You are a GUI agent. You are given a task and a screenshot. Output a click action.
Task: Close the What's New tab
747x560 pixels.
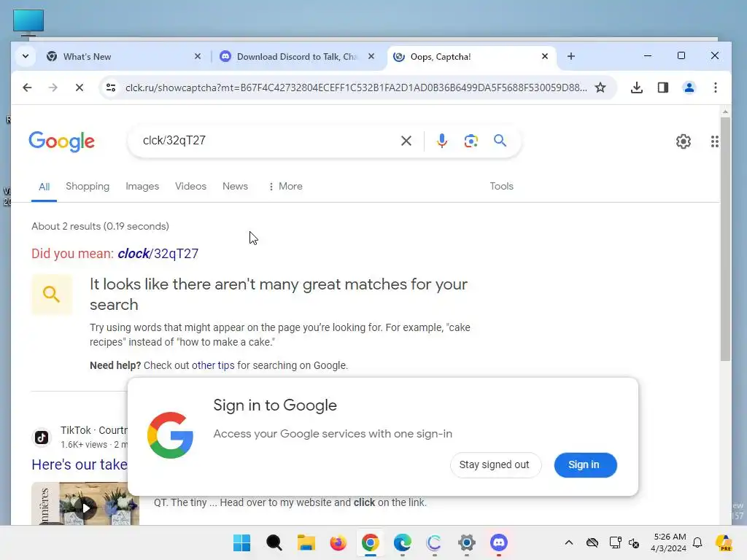tap(198, 56)
